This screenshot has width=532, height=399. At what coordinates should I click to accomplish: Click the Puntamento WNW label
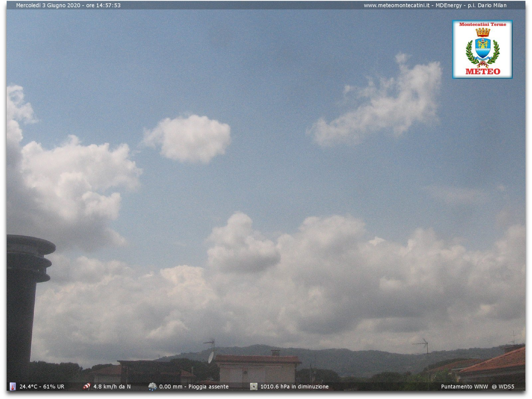[465, 387]
